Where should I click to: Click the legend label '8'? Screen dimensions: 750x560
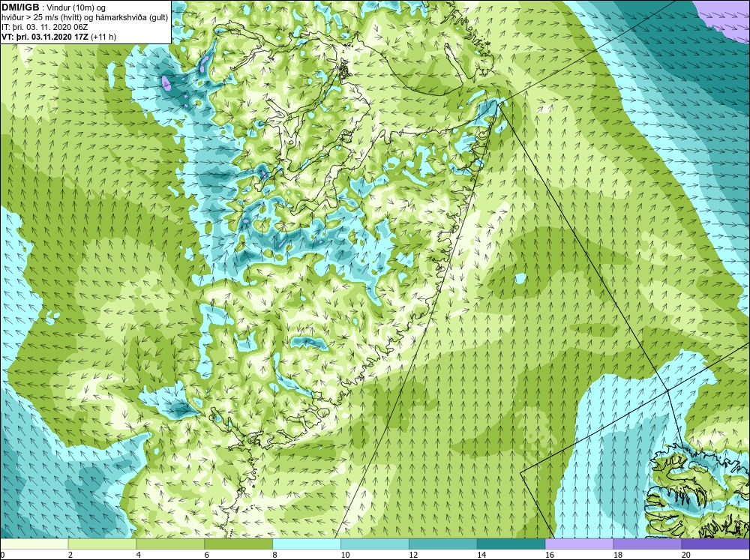coord(274,555)
